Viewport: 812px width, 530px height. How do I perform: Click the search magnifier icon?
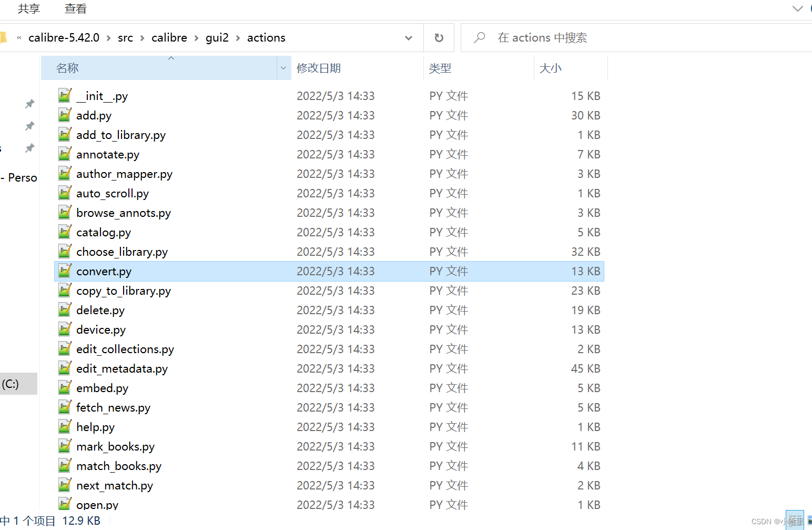(x=479, y=38)
